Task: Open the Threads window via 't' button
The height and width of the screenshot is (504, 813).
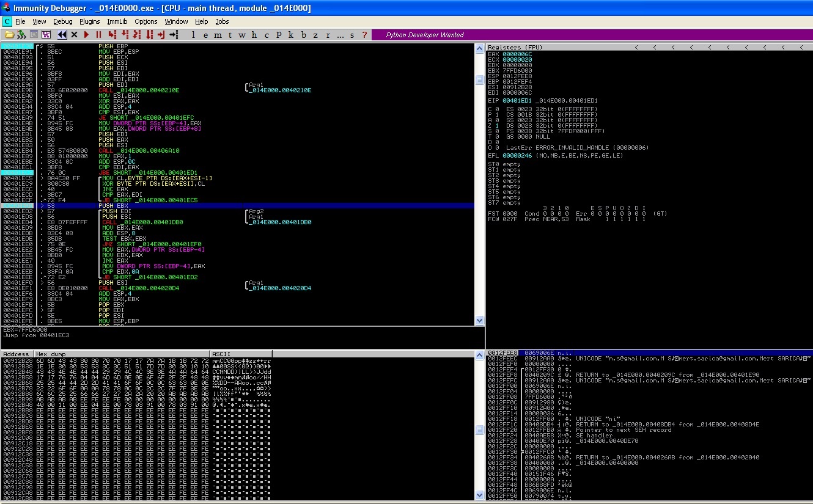Action: 230,35
